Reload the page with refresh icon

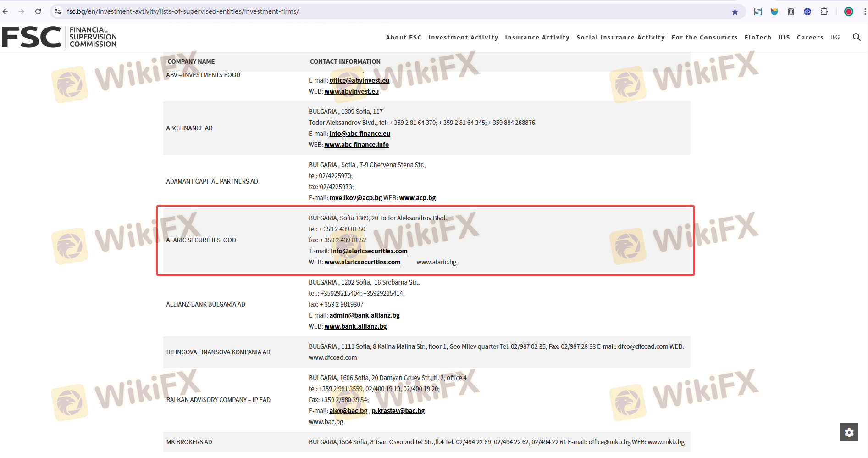[x=38, y=11]
